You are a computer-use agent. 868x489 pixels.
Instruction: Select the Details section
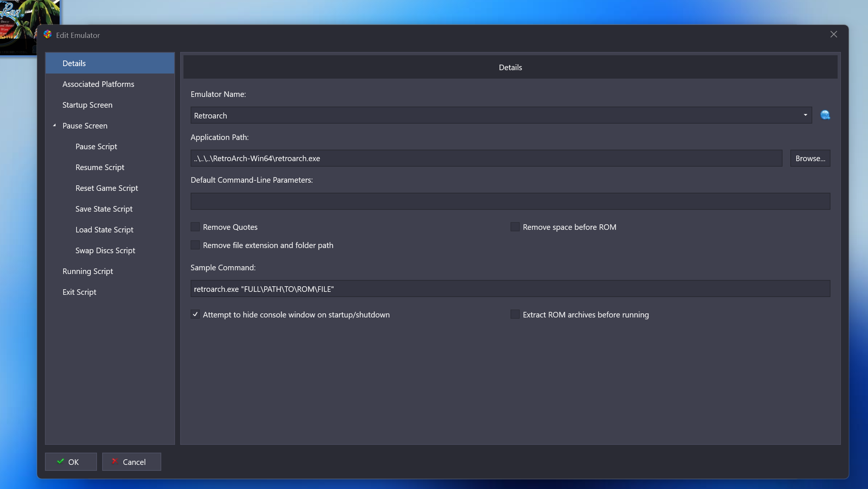coord(110,63)
